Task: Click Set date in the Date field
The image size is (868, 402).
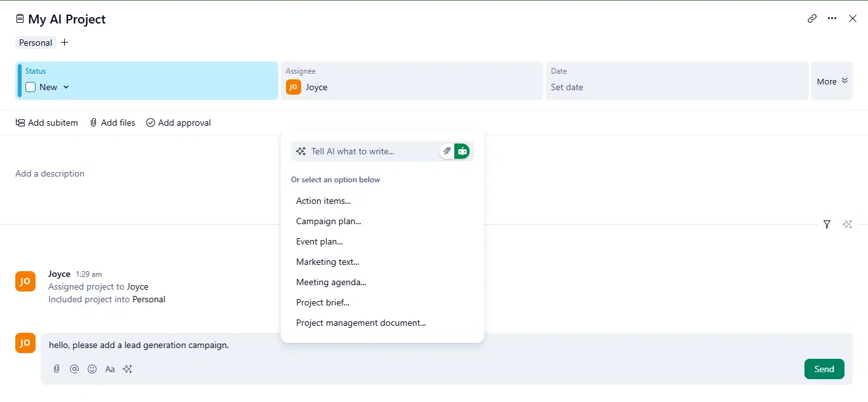Action: (x=567, y=87)
